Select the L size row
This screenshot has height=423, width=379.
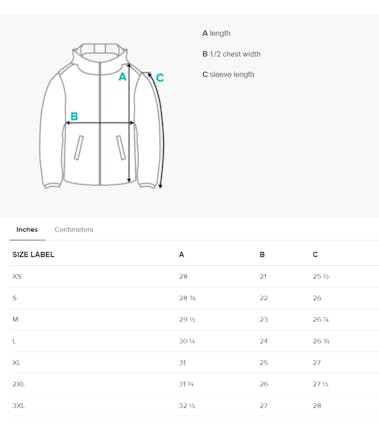click(x=193, y=341)
